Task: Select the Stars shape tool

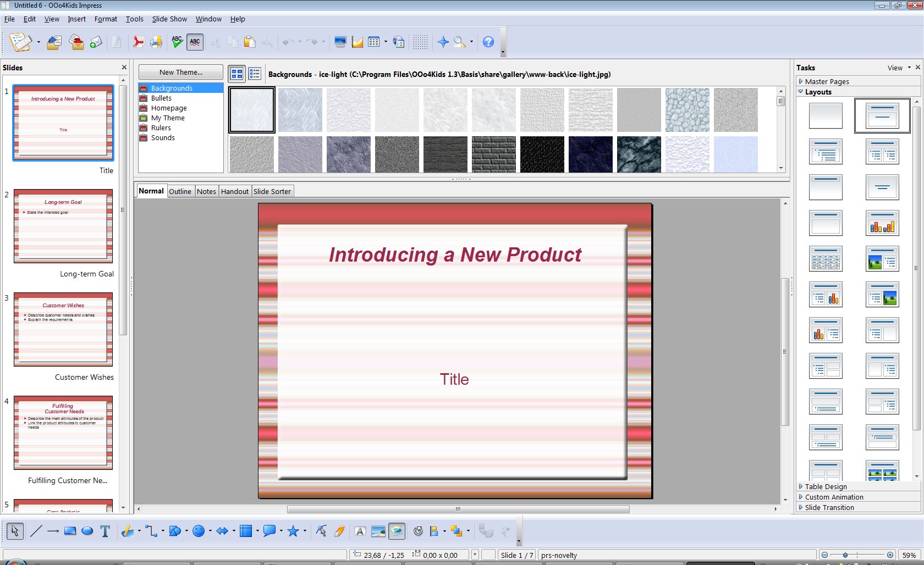Action: (x=293, y=531)
